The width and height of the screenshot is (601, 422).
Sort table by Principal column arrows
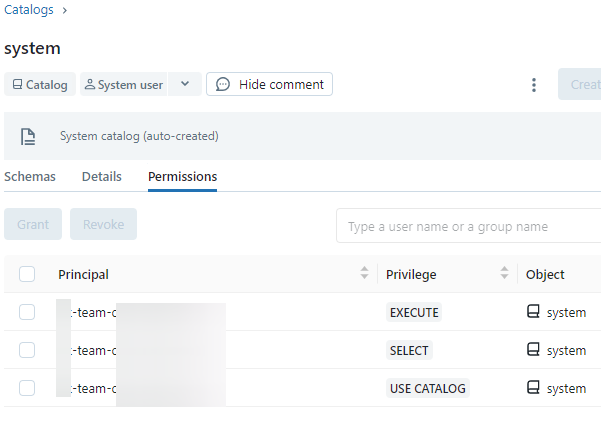tap(364, 274)
